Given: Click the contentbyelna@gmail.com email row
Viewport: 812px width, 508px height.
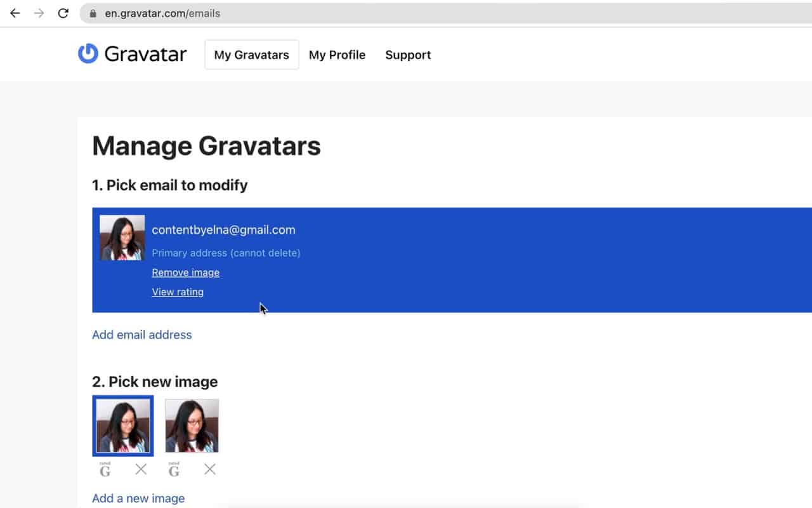Looking at the screenshot, I should 223,229.
